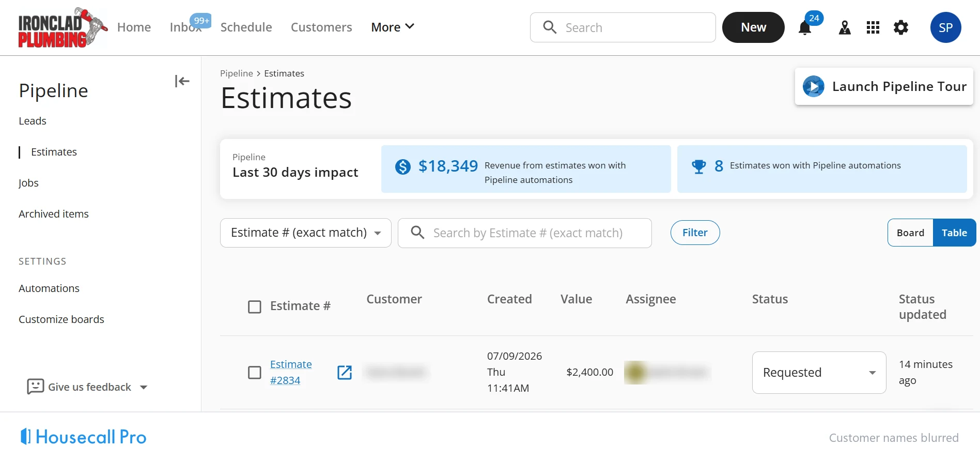
Task: Click the assignee avatar for estimate #2834
Action: [636, 373]
